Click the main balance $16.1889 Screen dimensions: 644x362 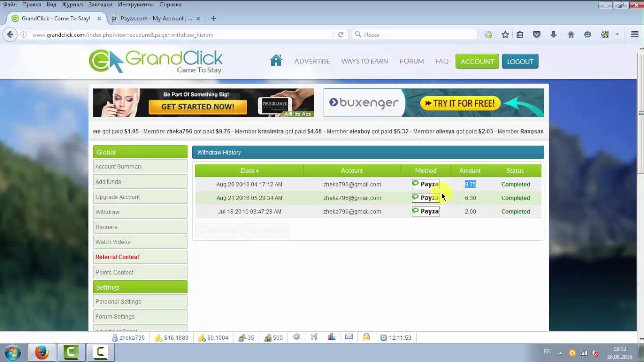172,338
